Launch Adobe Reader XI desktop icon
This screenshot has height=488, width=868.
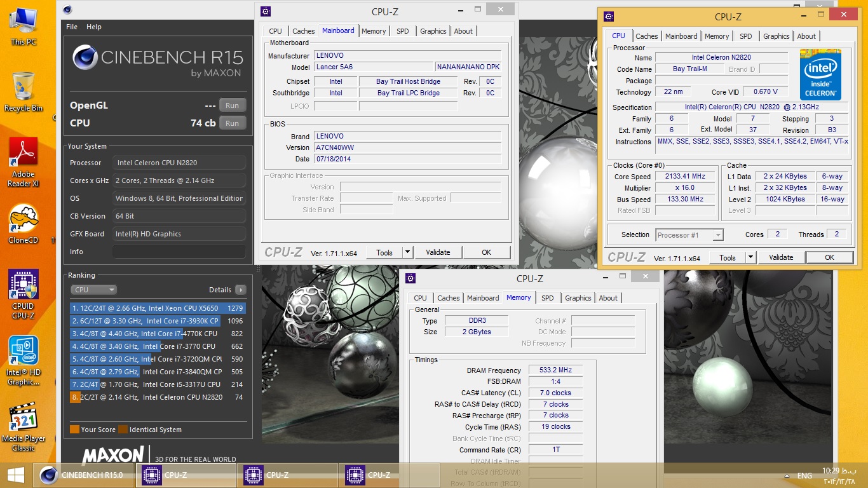pos(23,162)
